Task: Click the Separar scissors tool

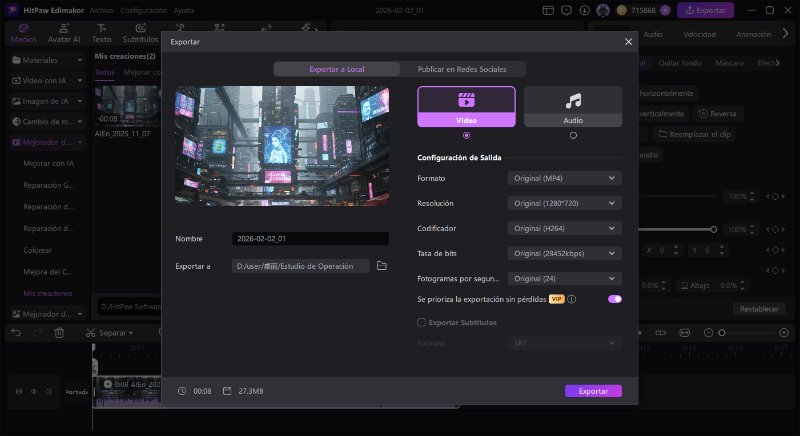Action: click(109, 333)
